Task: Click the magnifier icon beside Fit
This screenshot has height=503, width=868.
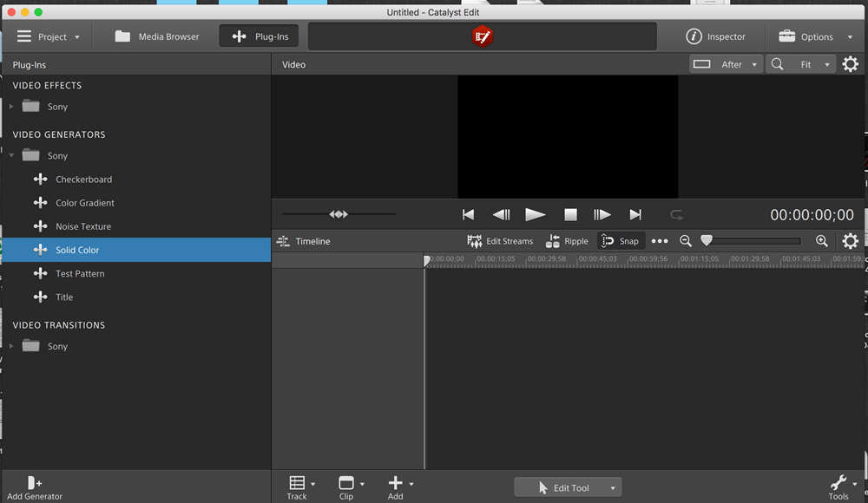Action: pos(777,64)
